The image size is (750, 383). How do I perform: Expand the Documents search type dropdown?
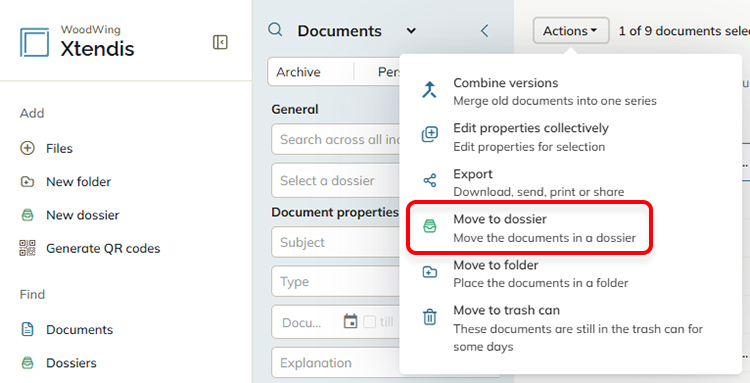point(411,31)
